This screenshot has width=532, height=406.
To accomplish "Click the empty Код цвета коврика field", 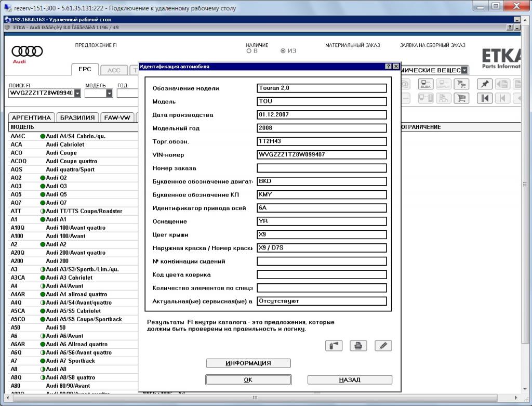I will pyautogui.click(x=322, y=274).
